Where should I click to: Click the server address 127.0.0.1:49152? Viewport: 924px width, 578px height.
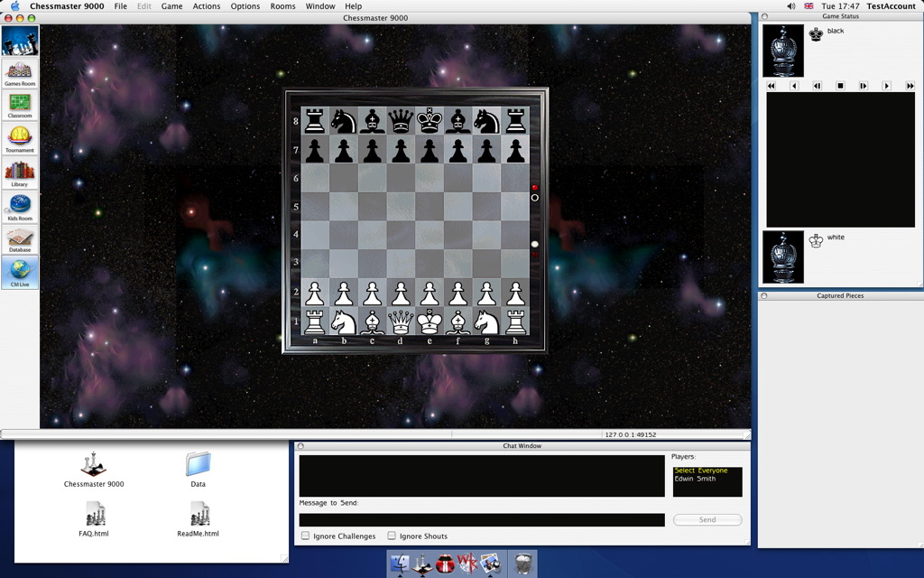(x=630, y=434)
